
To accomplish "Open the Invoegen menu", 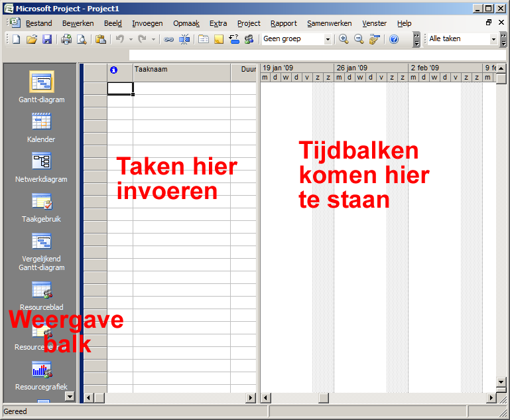I will (147, 23).
